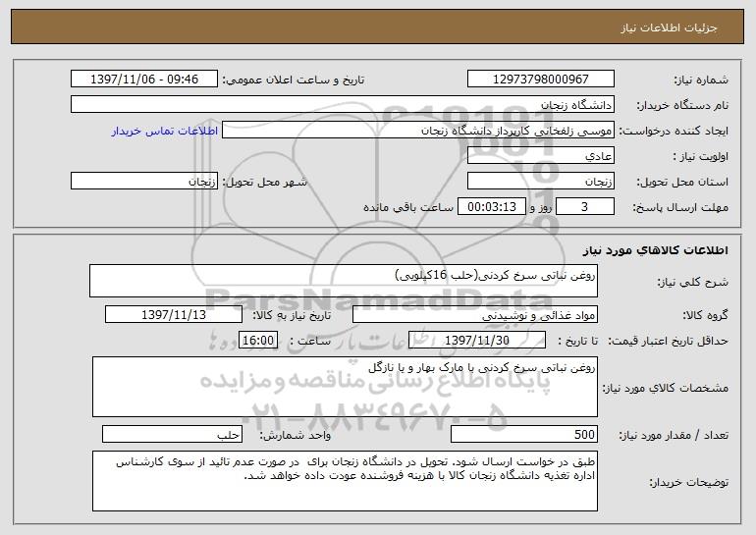Viewport: 756px width, 535px height.
Task: Click the goods specification box mentioning بهار و یا نازگل
Action: tap(345, 387)
